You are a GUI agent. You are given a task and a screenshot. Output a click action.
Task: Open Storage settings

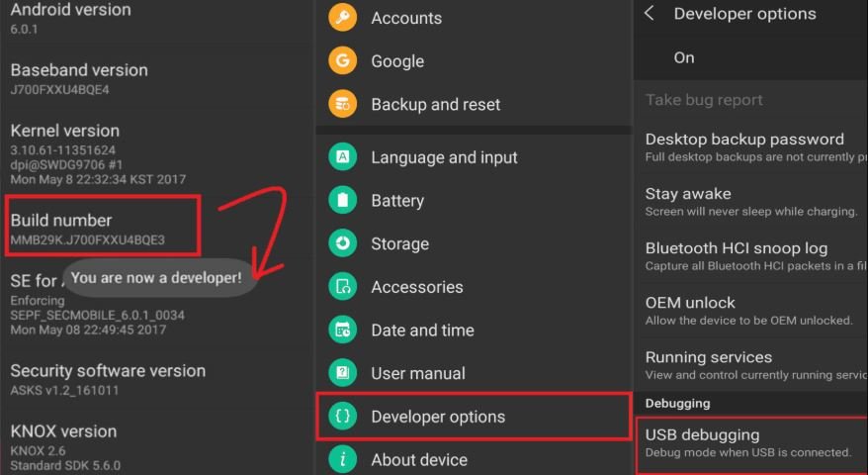[x=474, y=243]
